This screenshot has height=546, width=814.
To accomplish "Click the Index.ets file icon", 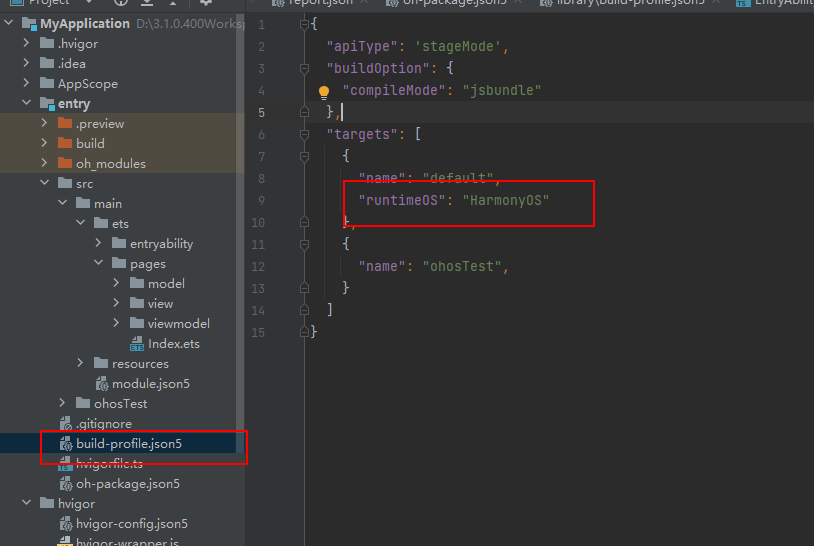I will [137, 344].
